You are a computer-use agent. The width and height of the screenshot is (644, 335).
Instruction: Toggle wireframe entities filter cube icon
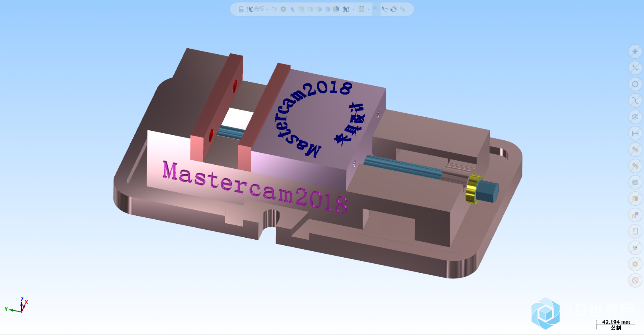(x=635, y=117)
